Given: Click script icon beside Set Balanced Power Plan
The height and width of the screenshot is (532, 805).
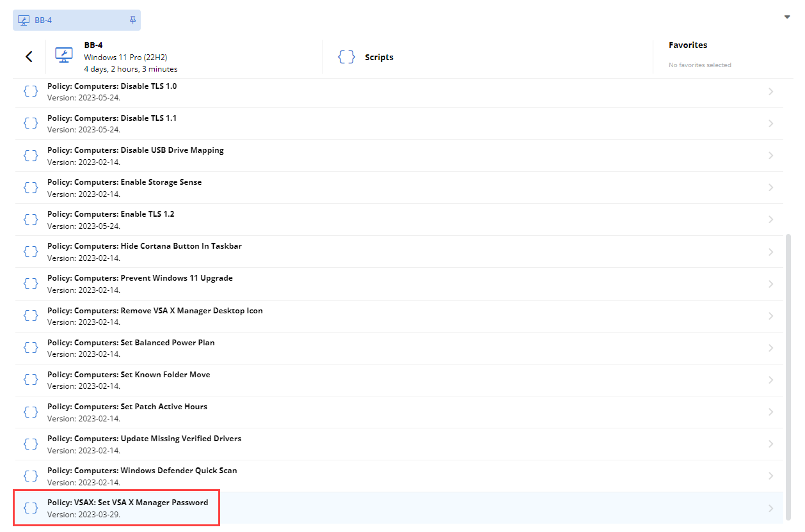Looking at the screenshot, I should tap(31, 347).
